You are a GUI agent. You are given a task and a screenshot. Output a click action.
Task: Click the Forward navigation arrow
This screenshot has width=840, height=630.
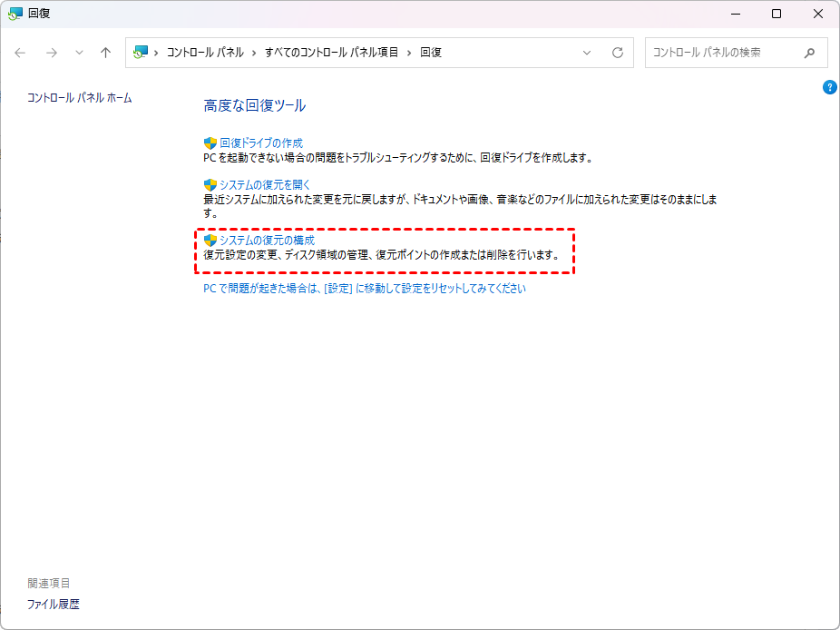click(52, 53)
